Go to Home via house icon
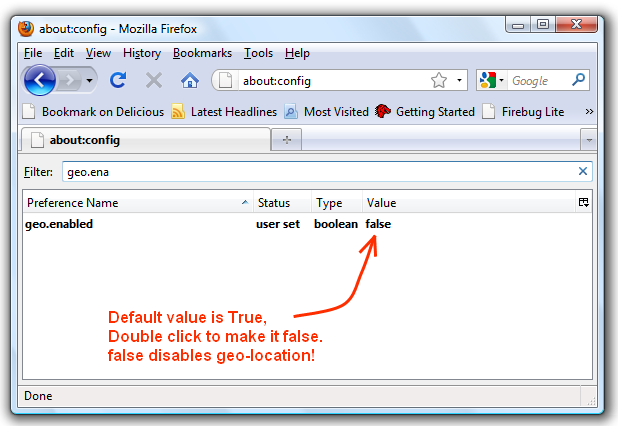Screen dimensions: 618x426 tap(189, 80)
